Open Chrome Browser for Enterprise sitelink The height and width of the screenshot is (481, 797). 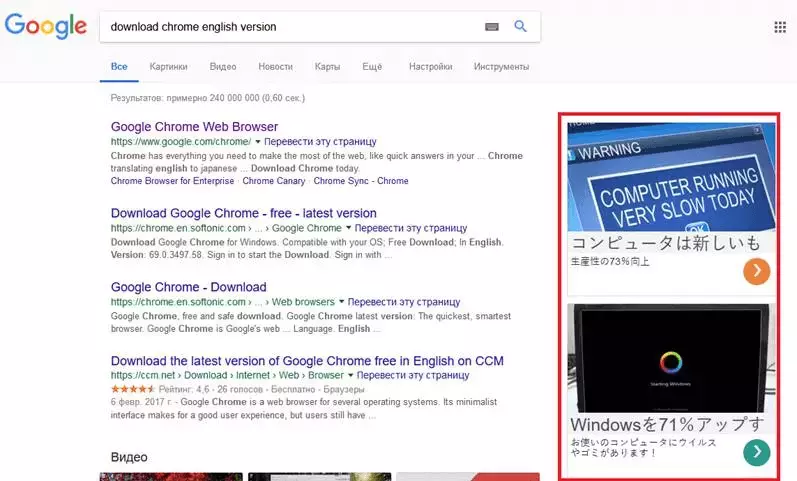(172, 181)
